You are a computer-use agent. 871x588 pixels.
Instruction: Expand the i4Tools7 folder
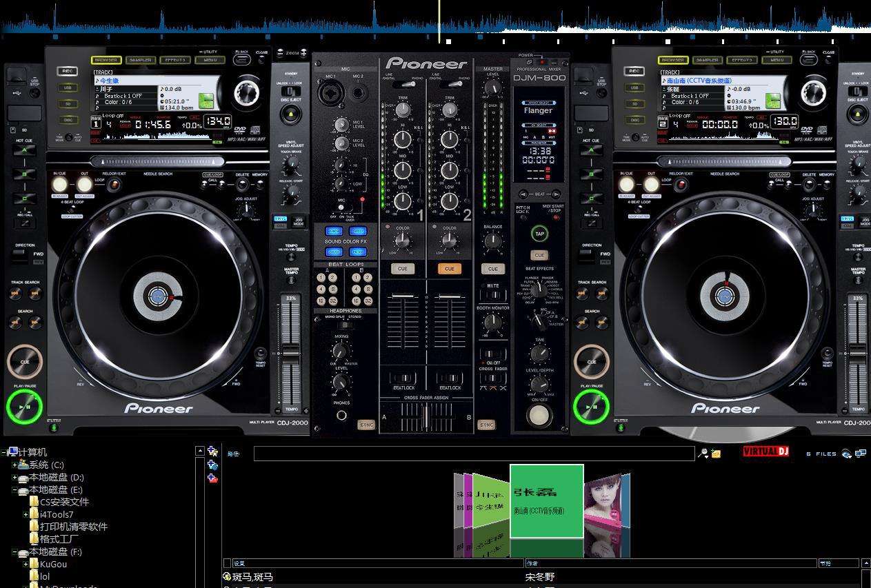26,514
